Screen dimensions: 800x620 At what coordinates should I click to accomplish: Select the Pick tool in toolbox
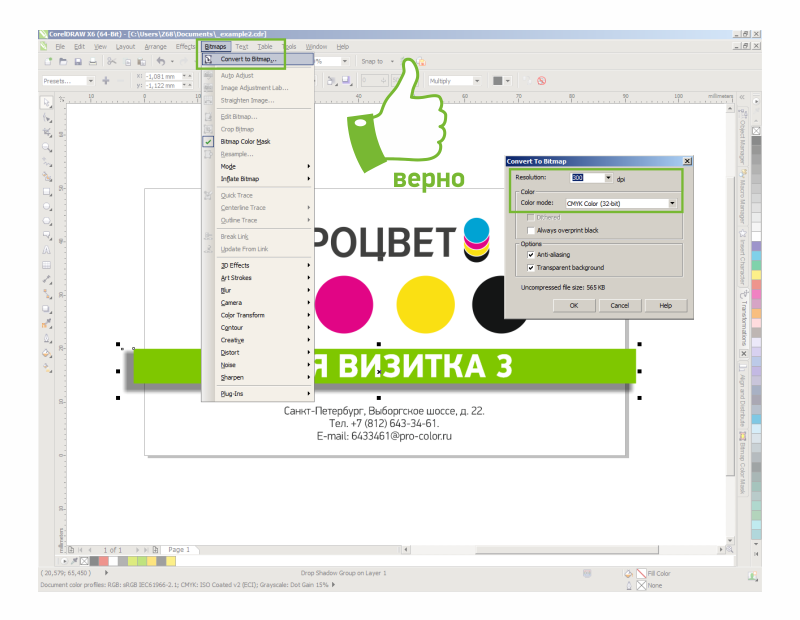[x=46, y=103]
